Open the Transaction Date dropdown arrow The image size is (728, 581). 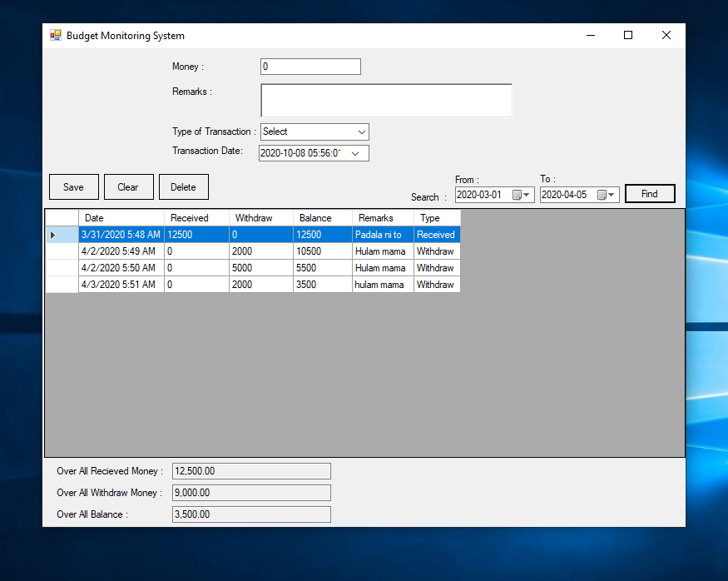click(x=355, y=153)
